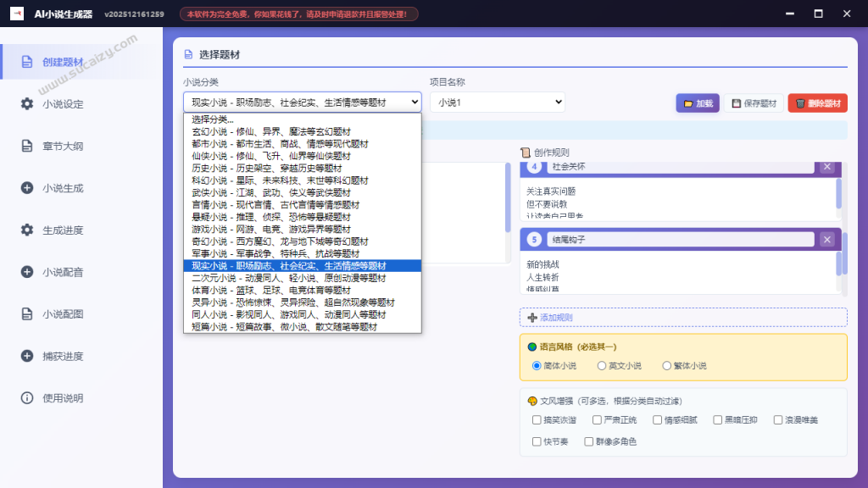Select the 英文小说 radio button
This screenshot has height=488, width=868.
pos(602,366)
